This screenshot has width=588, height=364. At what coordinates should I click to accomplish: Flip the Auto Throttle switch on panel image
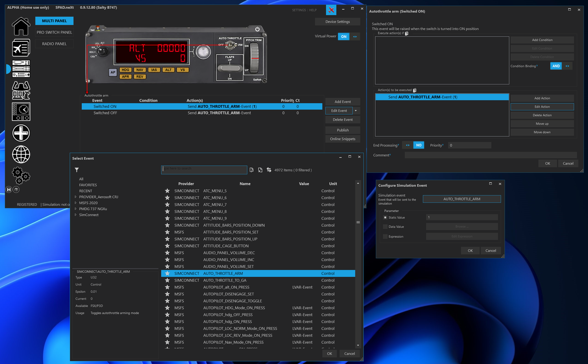tap(231, 45)
